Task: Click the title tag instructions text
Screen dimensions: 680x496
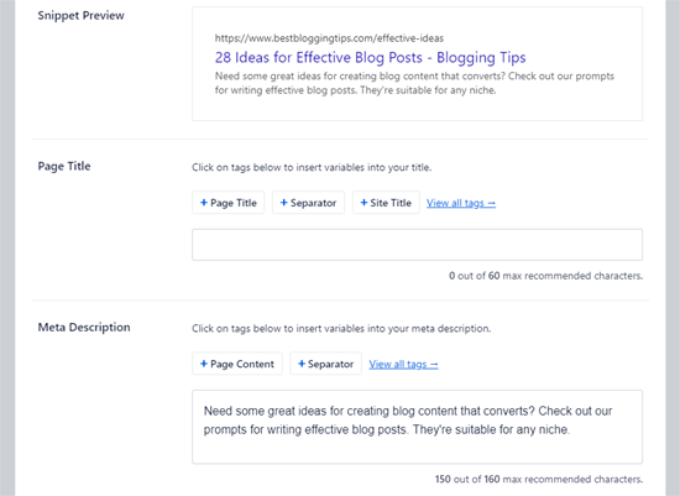Action: click(x=311, y=167)
